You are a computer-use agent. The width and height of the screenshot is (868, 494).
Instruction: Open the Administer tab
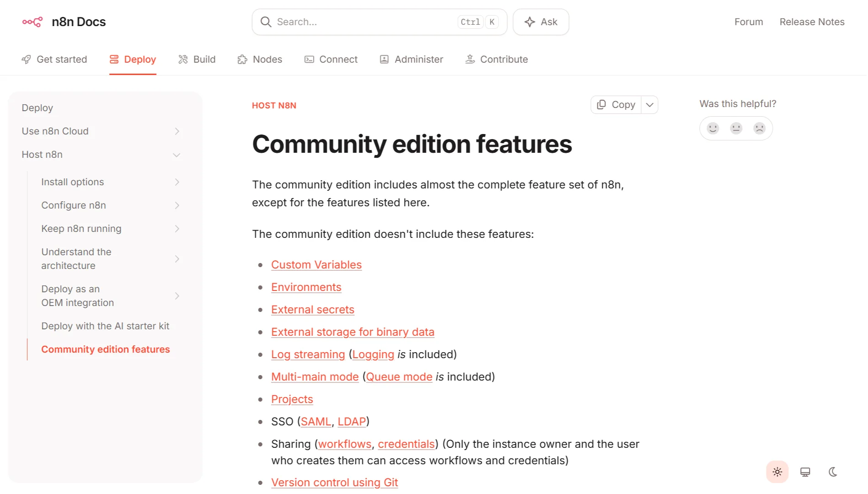coord(411,59)
